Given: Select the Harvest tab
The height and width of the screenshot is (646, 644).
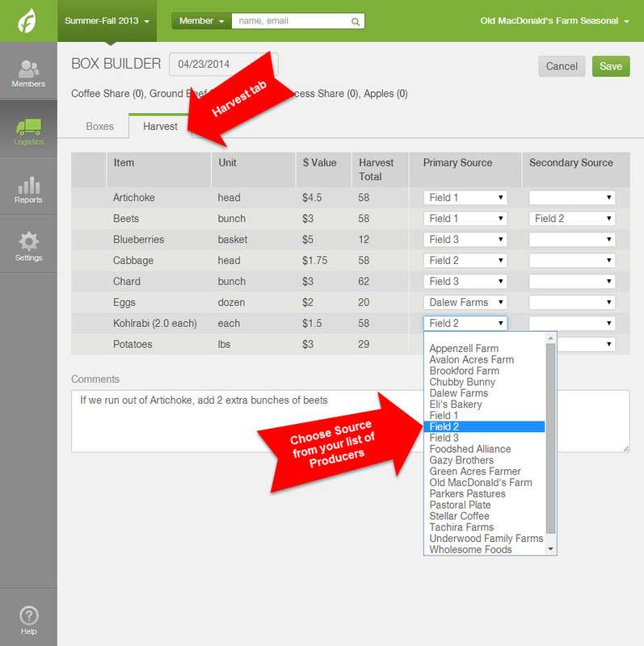Looking at the screenshot, I should (x=160, y=126).
